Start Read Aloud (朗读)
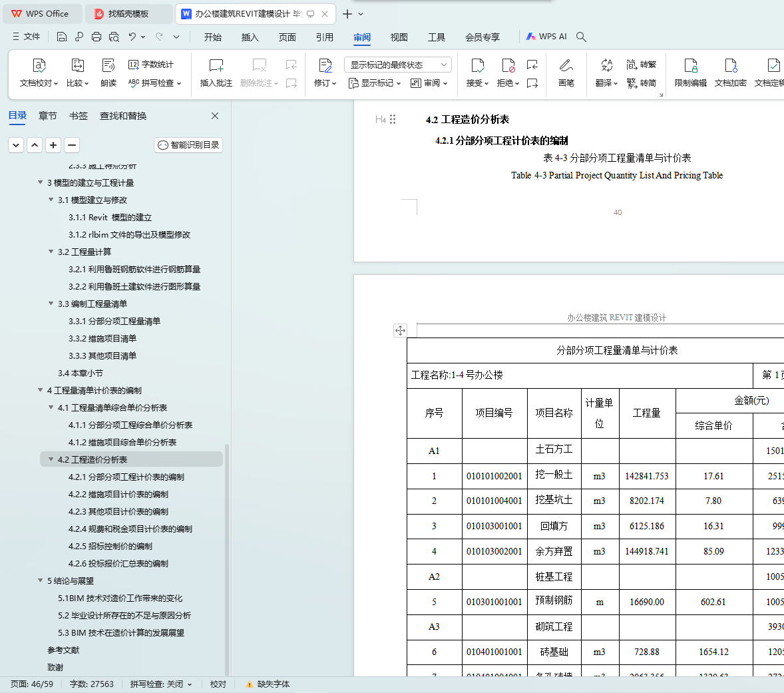 (108, 73)
